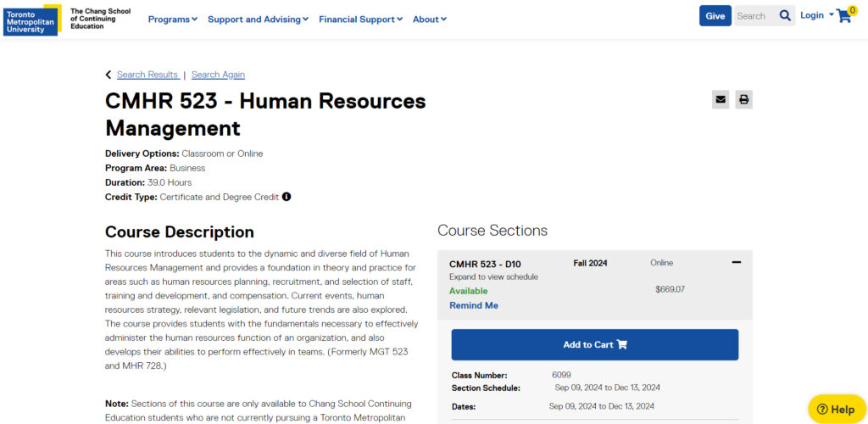Open the Login dropdown
The width and height of the screenshot is (868, 424).
816,15
